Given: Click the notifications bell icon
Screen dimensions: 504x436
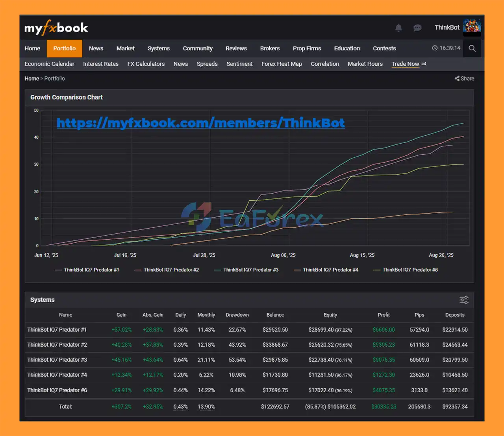Looking at the screenshot, I should tap(398, 28).
